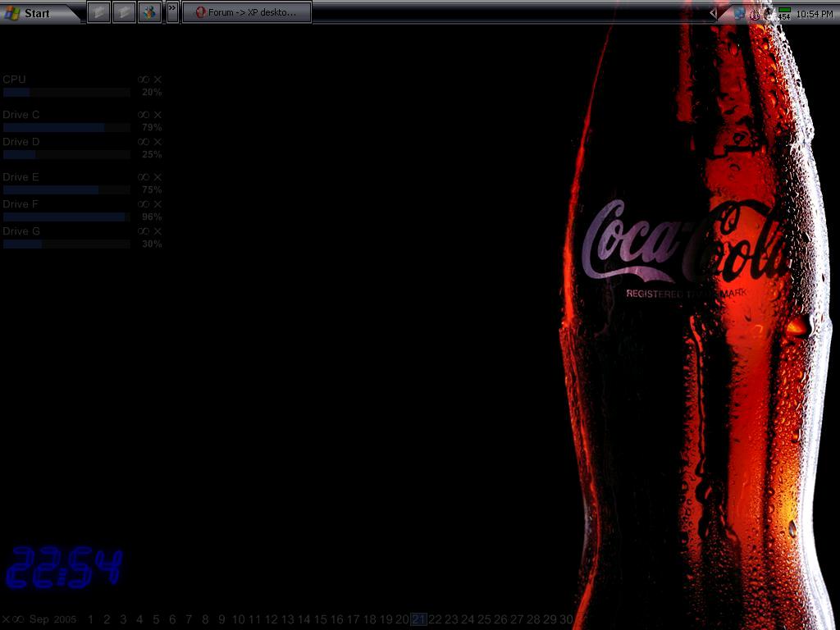Image resolution: width=840 pixels, height=630 pixels.
Task: Click the Drive E usage bar
Action: 66,189
